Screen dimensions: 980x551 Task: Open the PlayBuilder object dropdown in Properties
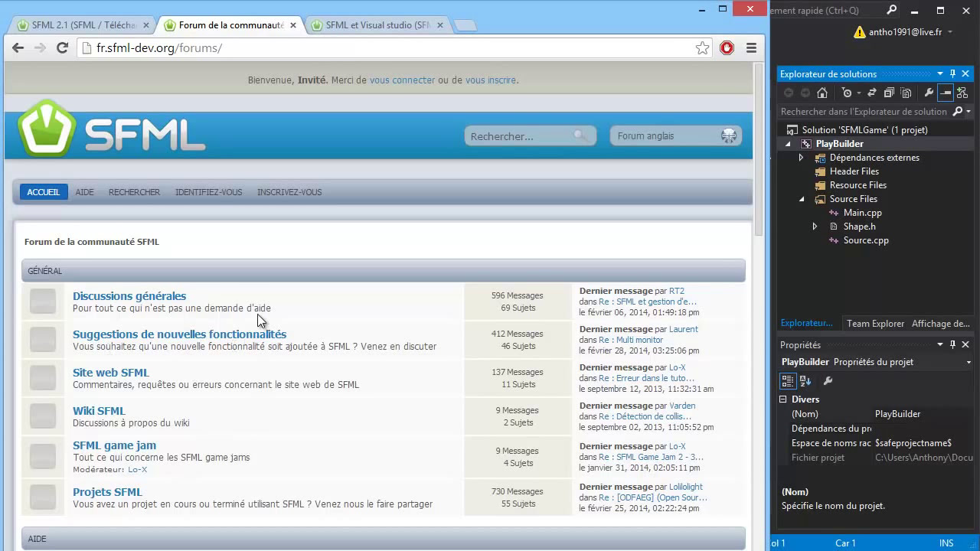tap(969, 362)
